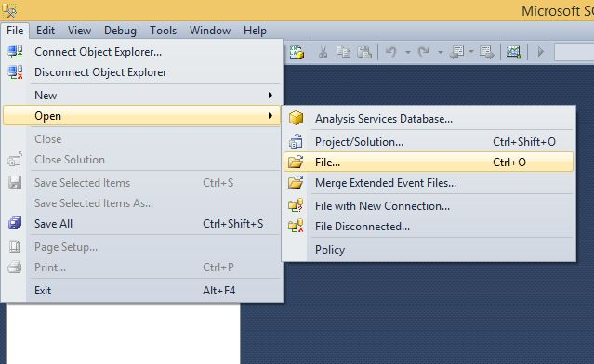Click Disconnect Object Explorer menu entry
This screenshot has width=594, height=364.
(142, 72)
